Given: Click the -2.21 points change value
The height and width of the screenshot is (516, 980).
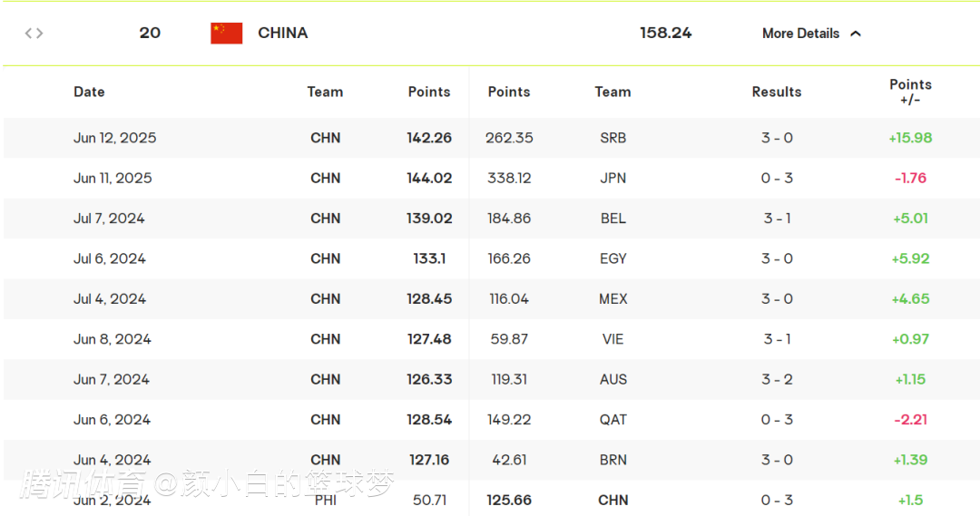Looking at the screenshot, I should click(x=910, y=420).
